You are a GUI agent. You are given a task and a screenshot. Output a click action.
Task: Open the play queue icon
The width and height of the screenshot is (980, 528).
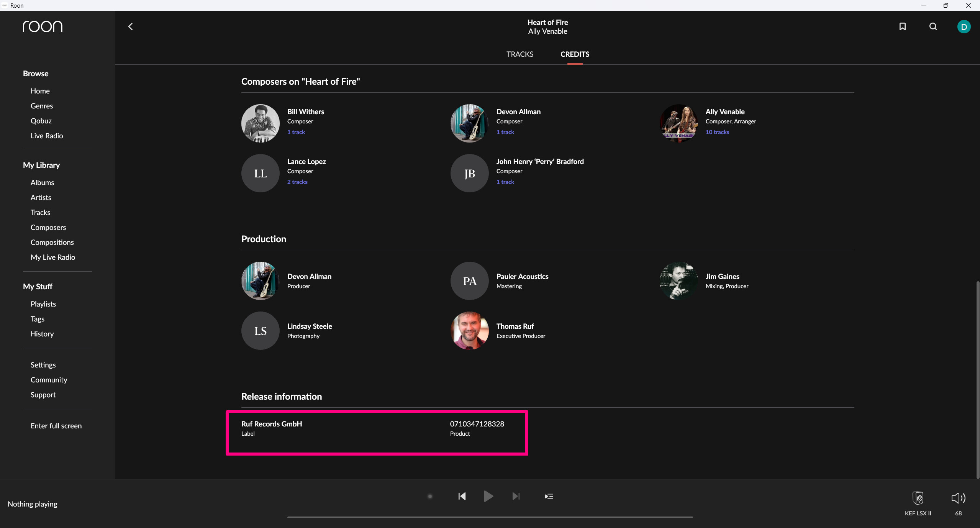coord(549,496)
